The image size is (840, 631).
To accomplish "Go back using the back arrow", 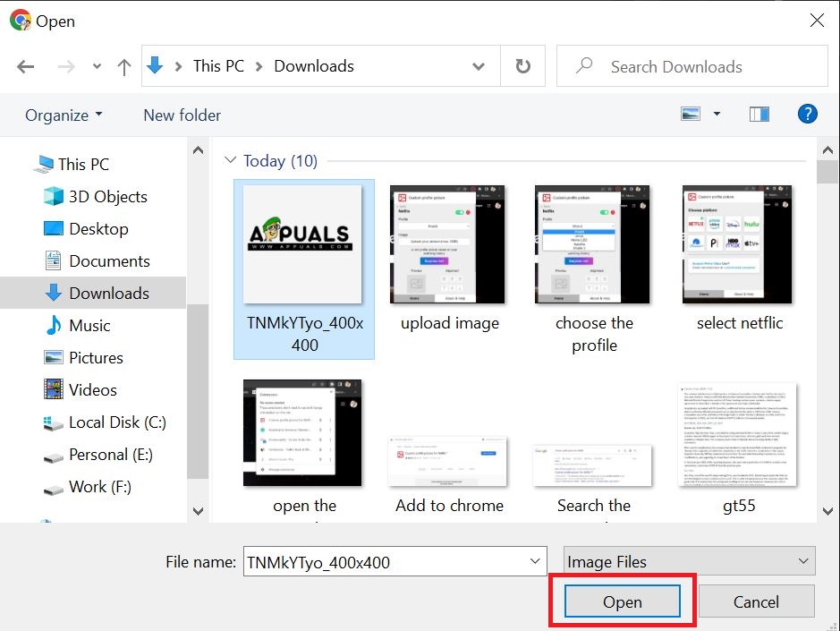I will point(25,66).
